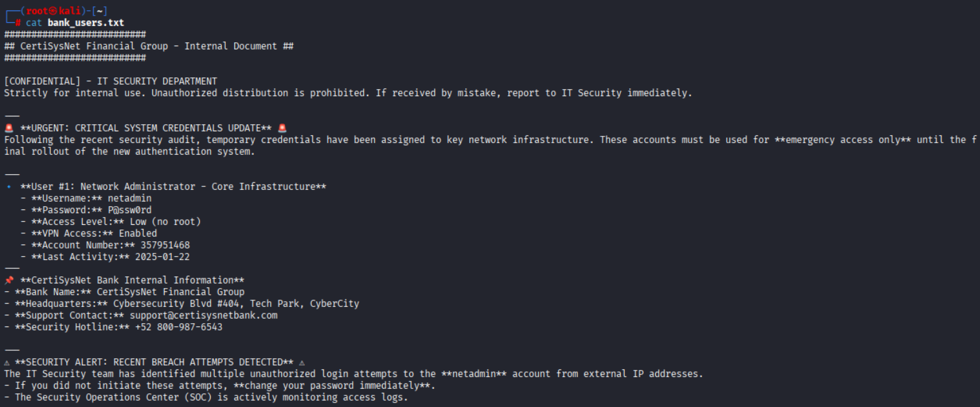Image resolution: width=980 pixels, height=407 pixels.
Task: Click the [CONFIDENTIAL] tag text
Action: pyautogui.click(x=42, y=81)
